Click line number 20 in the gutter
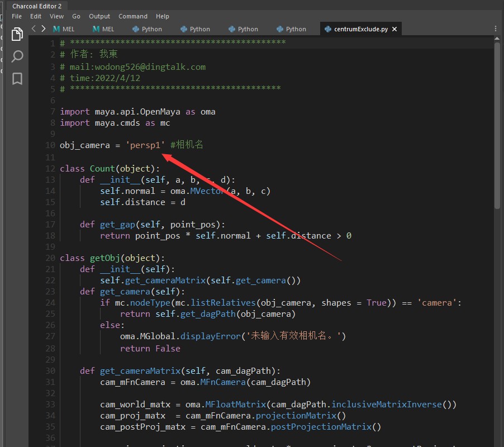 [50, 258]
